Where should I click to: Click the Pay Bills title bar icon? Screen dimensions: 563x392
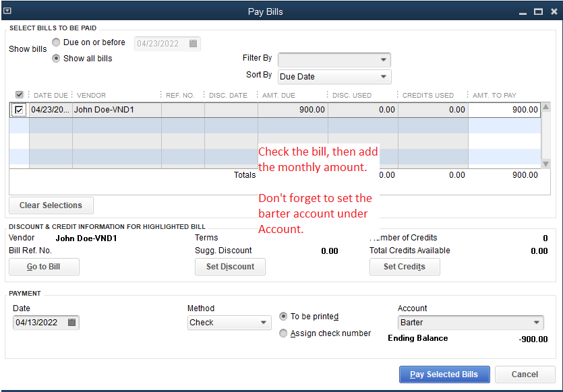click(8, 11)
